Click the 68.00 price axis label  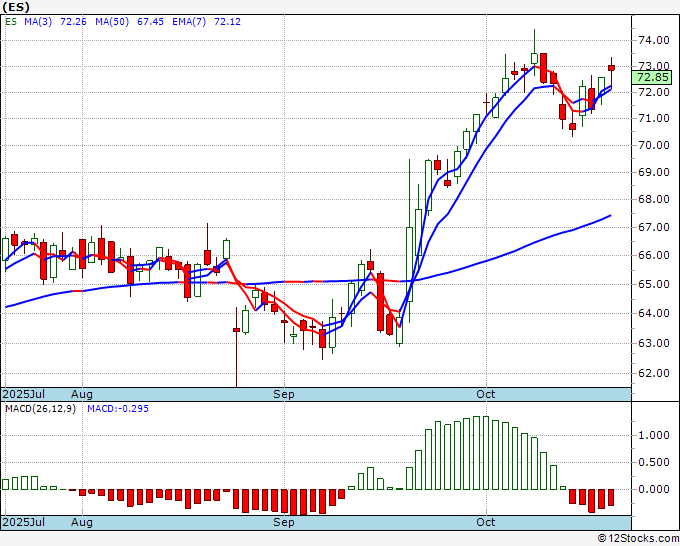coord(654,199)
